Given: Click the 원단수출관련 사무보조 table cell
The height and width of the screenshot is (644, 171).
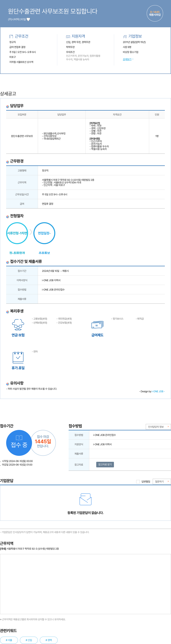Looking at the screenshot, I should (x=22, y=136).
